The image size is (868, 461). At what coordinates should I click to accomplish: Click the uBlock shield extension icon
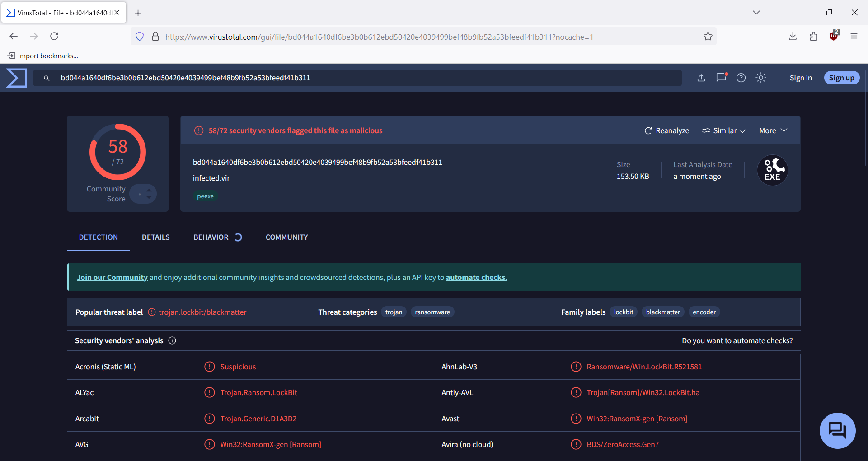[834, 36]
